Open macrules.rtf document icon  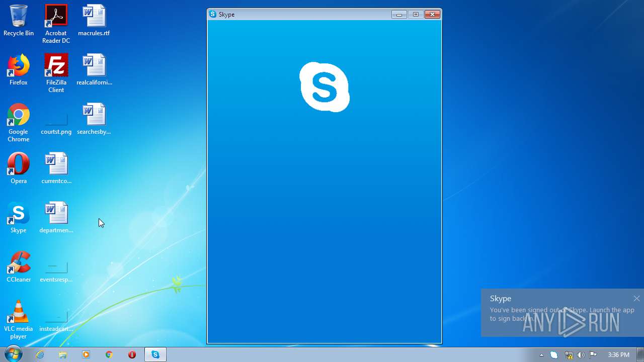(x=94, y=20)
